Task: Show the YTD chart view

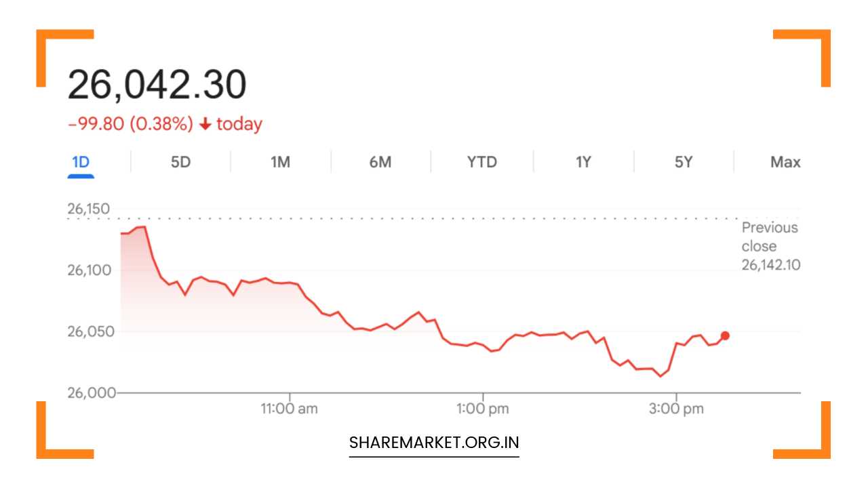Action: tap(482, 163)
